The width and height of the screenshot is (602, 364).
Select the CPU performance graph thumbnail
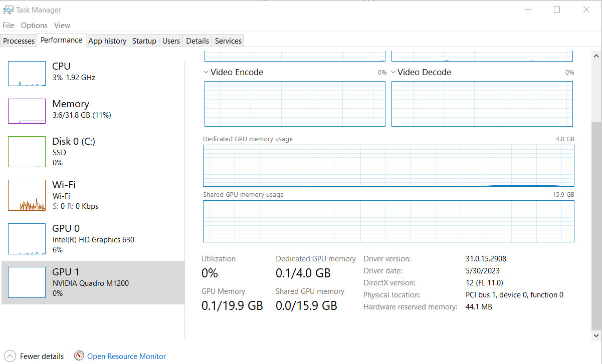pyautogui.click(x=27, y=74)
